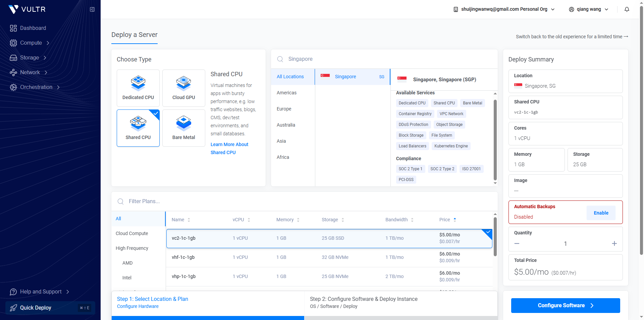Click the Vultr logo icon
The width and height of the screenshot is (644, 320).
coord(13,9)
